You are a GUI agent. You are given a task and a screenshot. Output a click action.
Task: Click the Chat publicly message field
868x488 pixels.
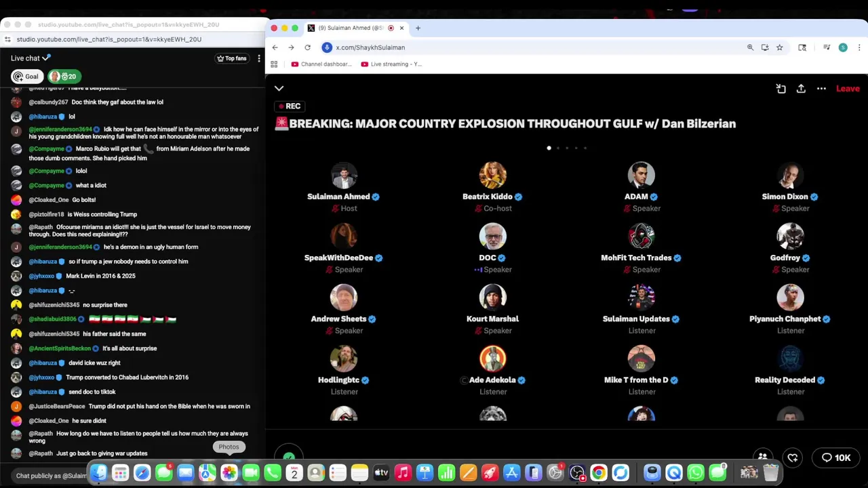click(x=50, y=476)
